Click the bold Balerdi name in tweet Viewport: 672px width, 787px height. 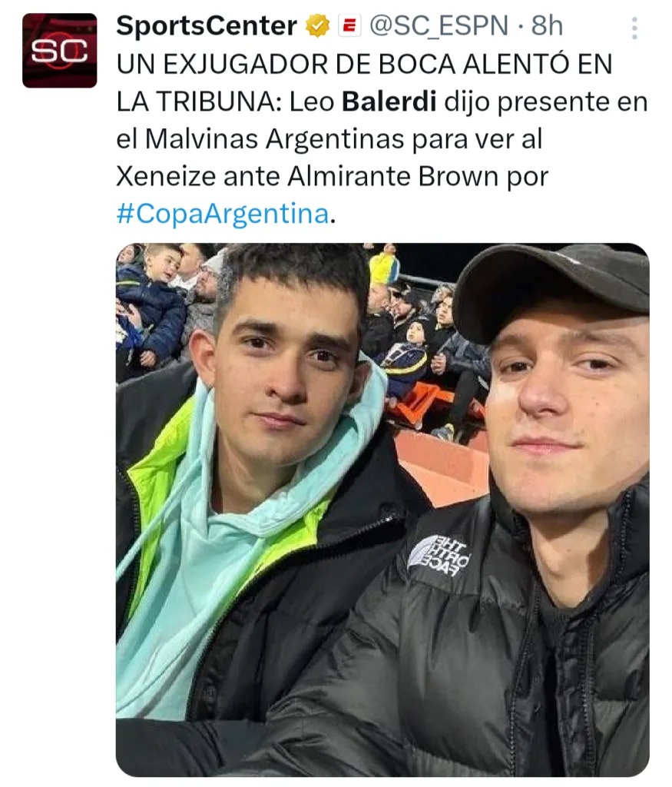(x=389, y=101)
